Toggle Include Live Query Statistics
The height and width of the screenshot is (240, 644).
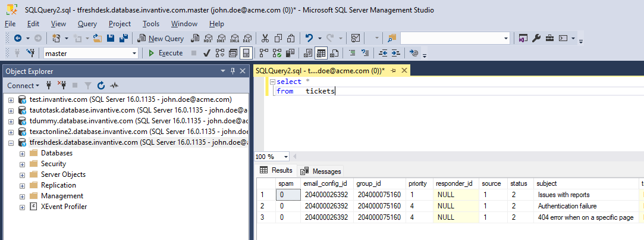[277, 52]
